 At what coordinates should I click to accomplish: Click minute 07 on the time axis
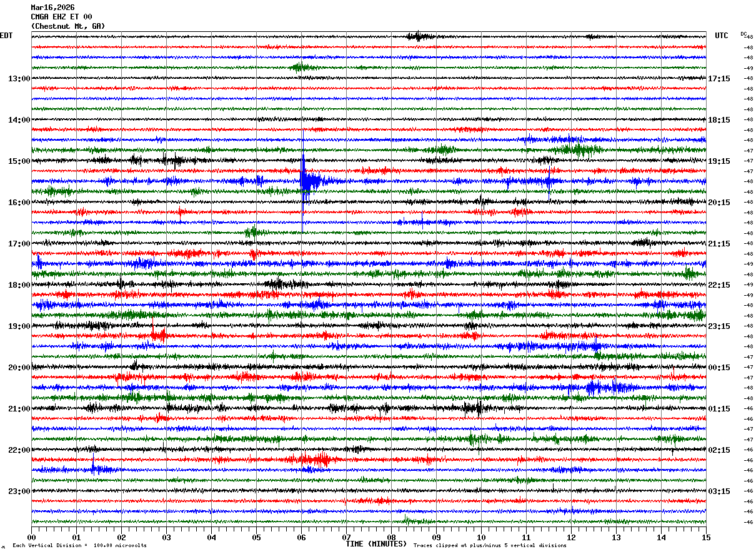point(346,537)
